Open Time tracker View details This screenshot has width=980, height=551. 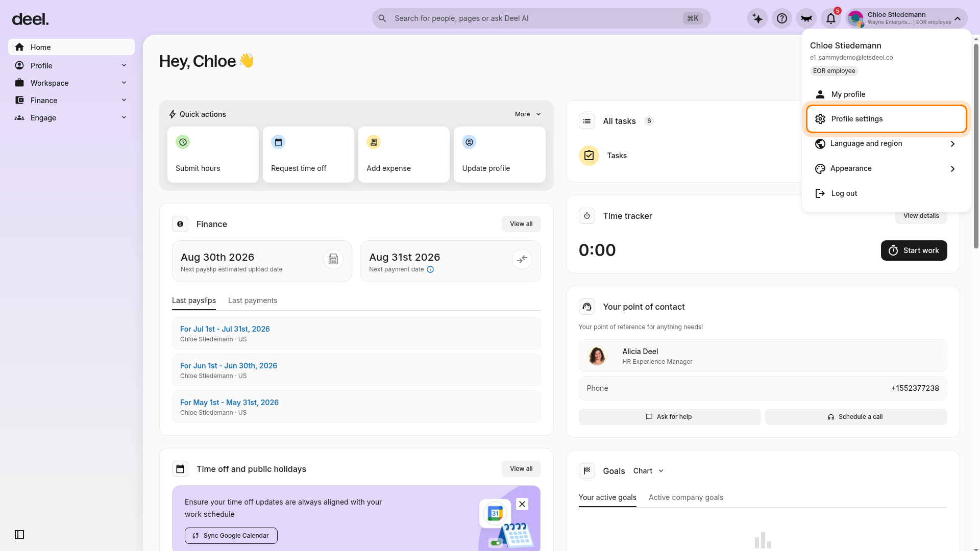[x=921, y=216]
